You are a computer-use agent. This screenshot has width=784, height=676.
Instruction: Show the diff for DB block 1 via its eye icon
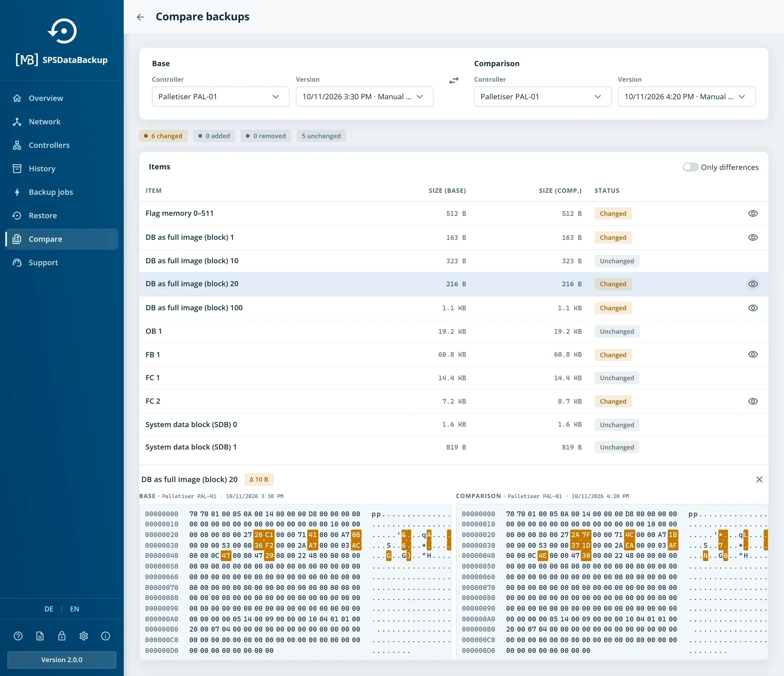point(753,237)
